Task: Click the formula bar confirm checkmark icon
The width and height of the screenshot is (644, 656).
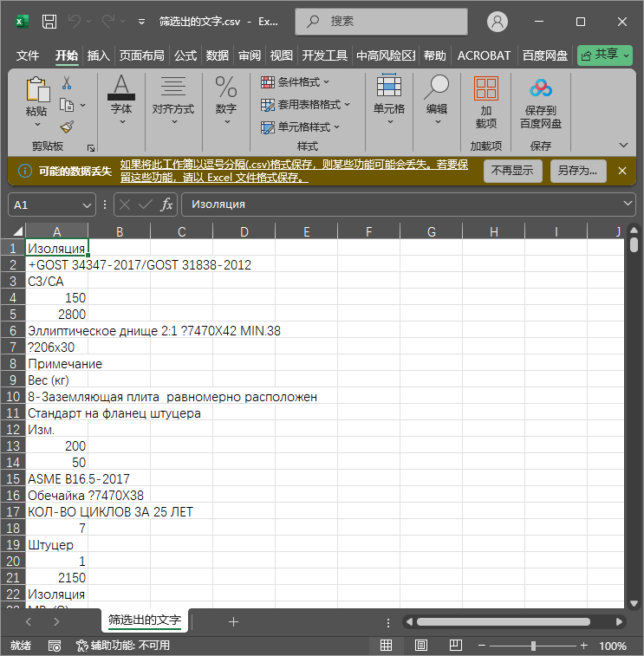Action: click(146, 205)
